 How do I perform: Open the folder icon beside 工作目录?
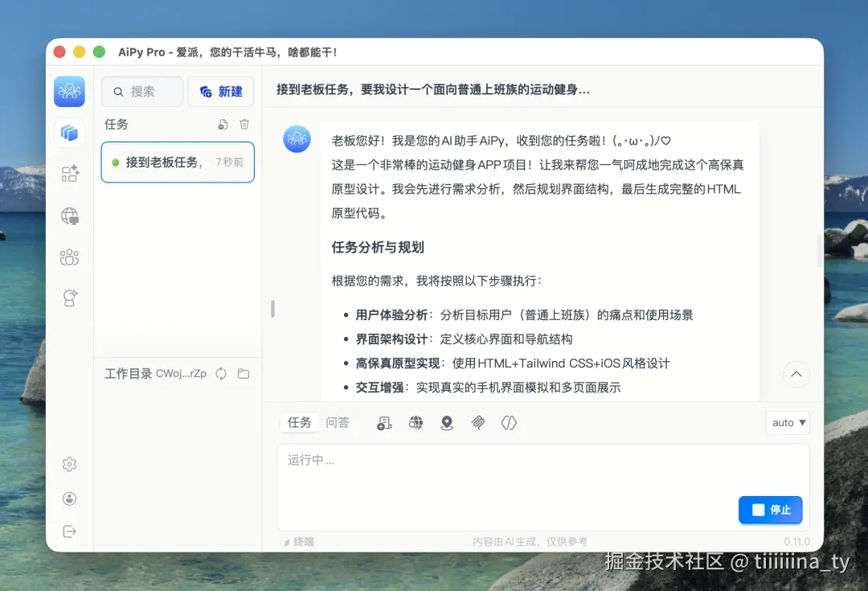[x=244, y=373]
